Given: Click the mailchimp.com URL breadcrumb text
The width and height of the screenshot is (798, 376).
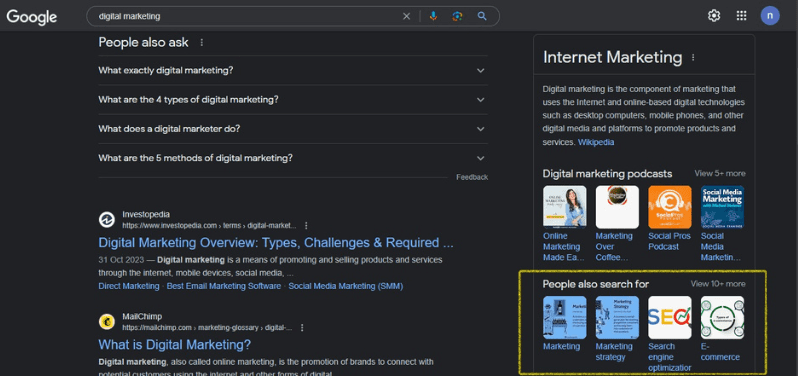Looking at the screenshot, I should point(207,328).
